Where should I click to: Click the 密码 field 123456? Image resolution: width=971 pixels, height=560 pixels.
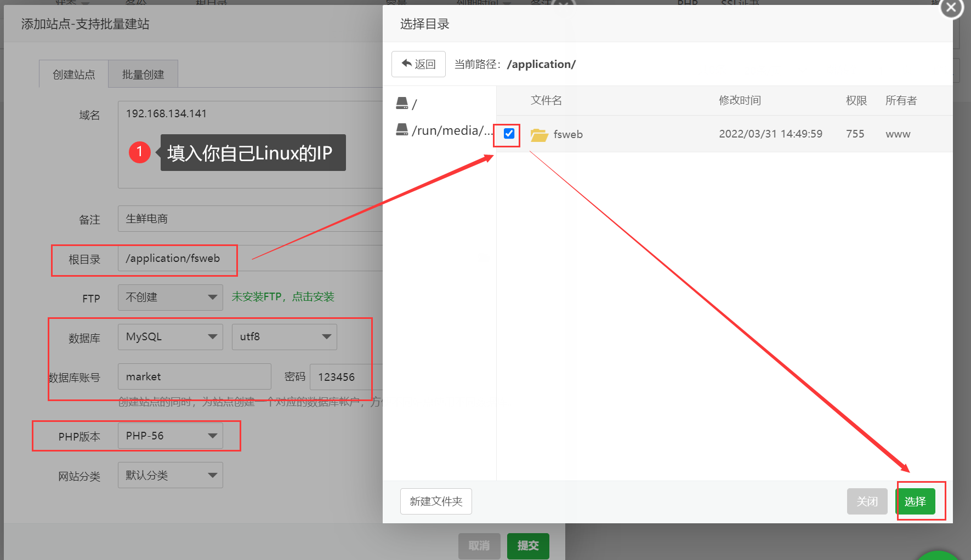point(346,376)
